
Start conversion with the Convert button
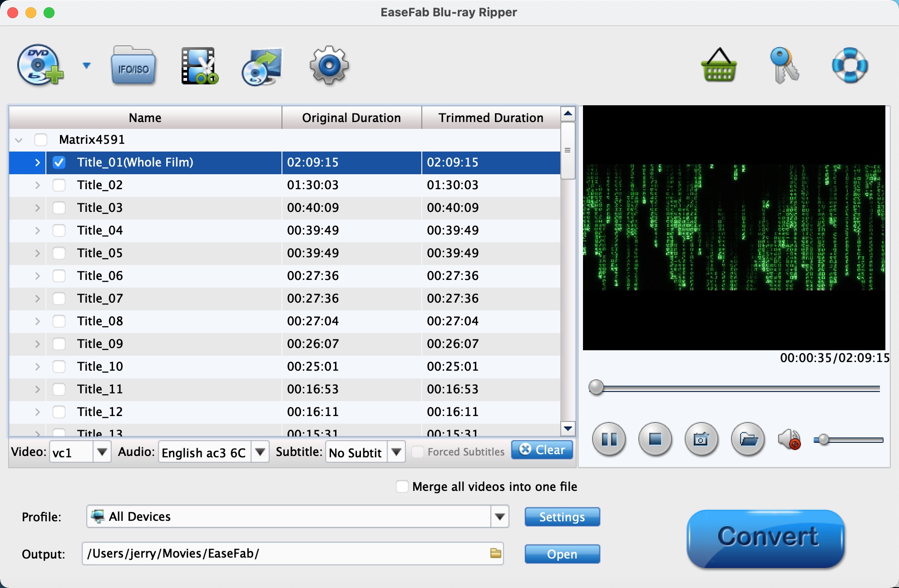[x=766, y=539]
